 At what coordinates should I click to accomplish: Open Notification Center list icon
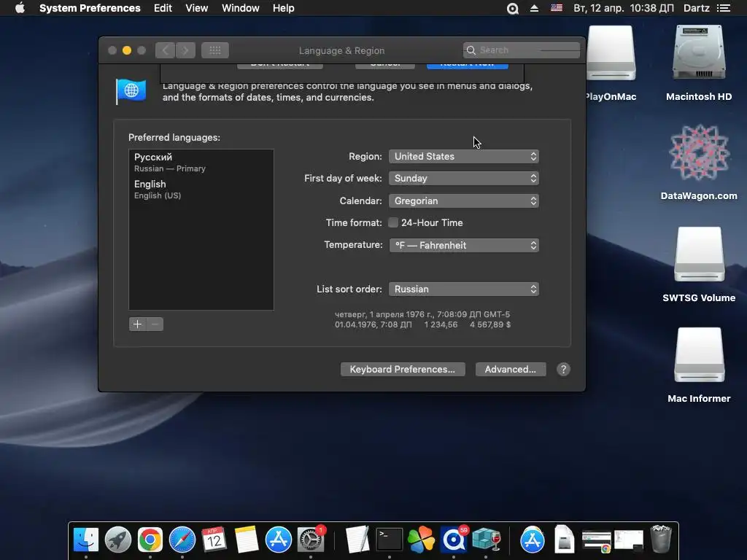[x=724, y=8]
